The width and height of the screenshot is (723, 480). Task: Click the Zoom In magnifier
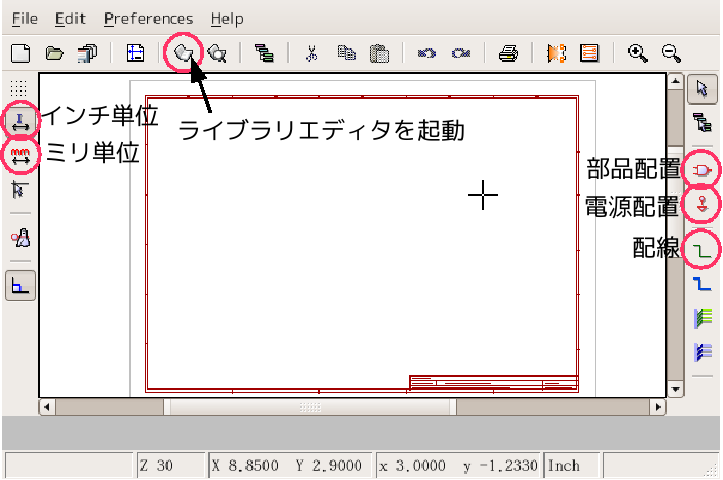[637, 53]
